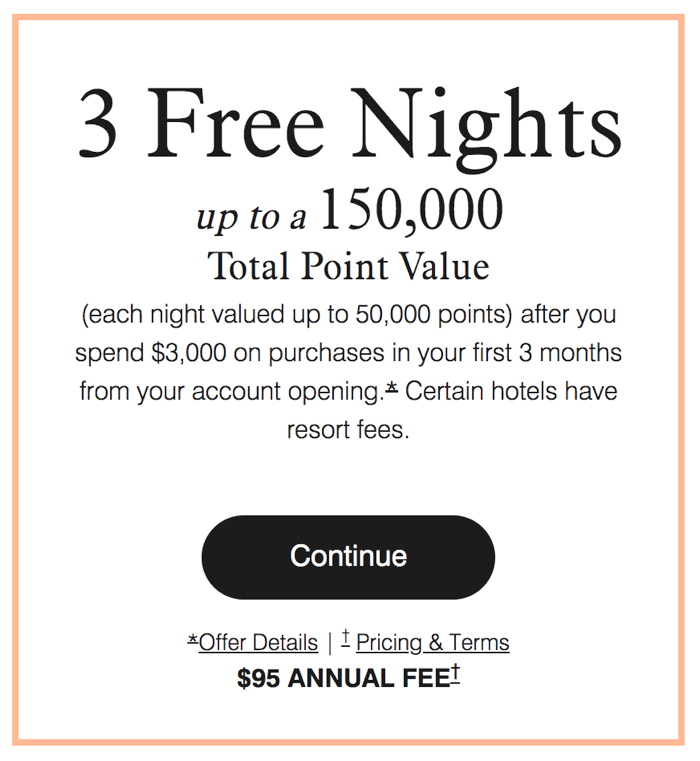Click the dagger symbol before Pricing & Terms
Viewport: 700px width, 761px height.
coord(346,638)
